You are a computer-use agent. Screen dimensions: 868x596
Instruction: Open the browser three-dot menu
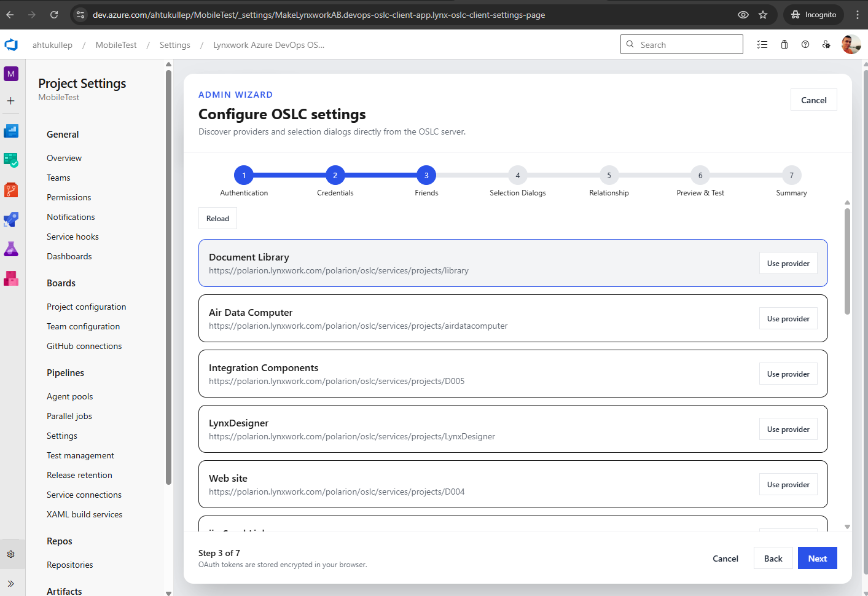(858, 15)
